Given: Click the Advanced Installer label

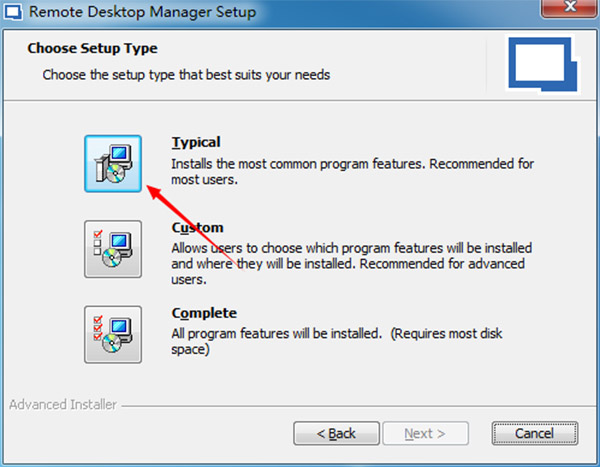Looking at the screenshot, I should click(x=62, y=405).
